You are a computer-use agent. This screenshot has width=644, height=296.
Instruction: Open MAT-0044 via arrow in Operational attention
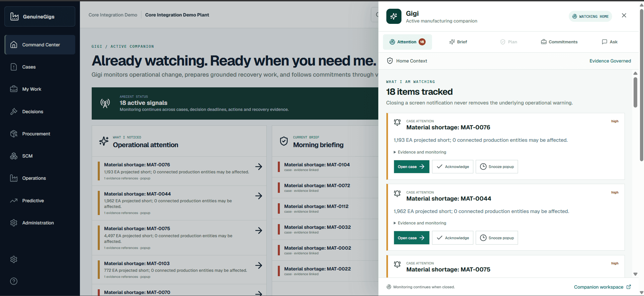pyautogui.click(x=259, y=196)
